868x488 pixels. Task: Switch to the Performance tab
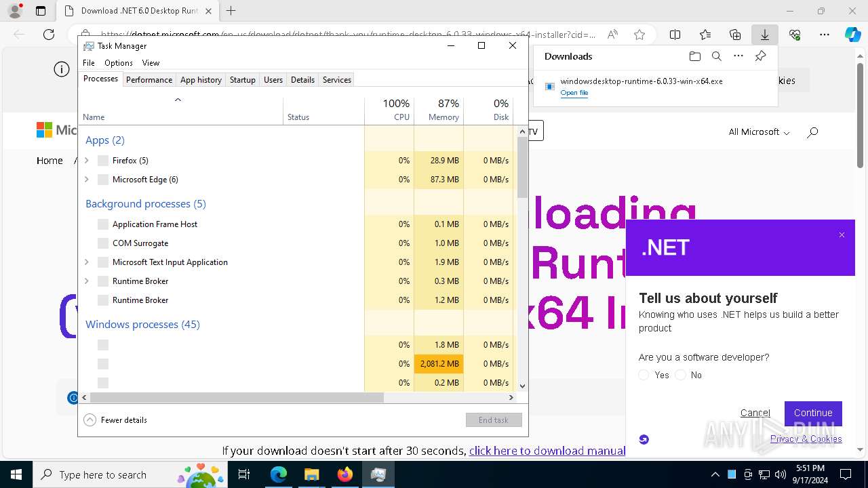click(x=149, y=80)
